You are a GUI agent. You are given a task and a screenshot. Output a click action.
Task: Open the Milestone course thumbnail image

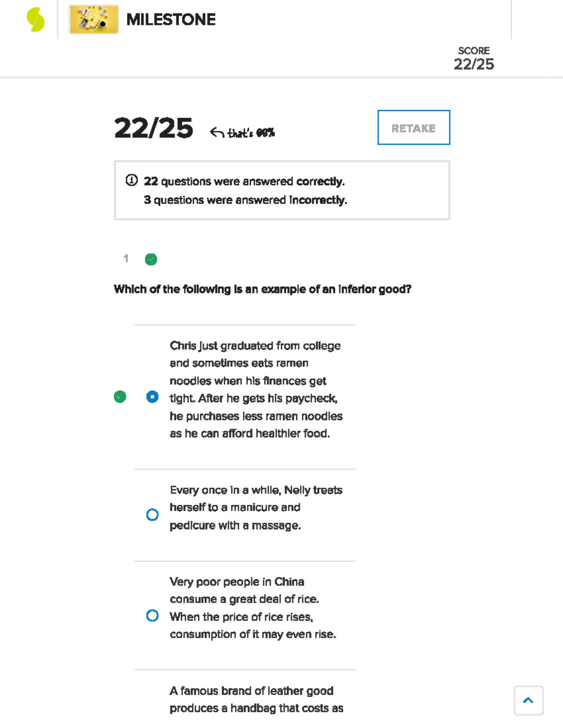(93, 20)
